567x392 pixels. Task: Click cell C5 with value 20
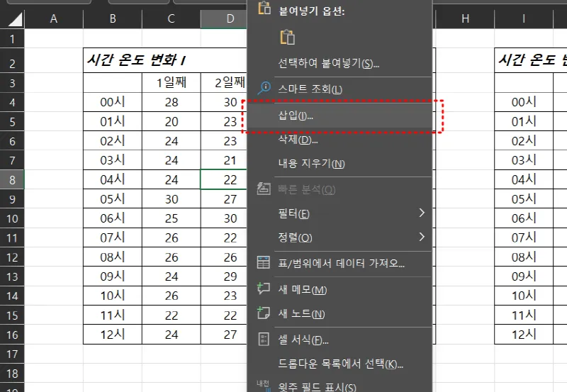tap(172, 121)
